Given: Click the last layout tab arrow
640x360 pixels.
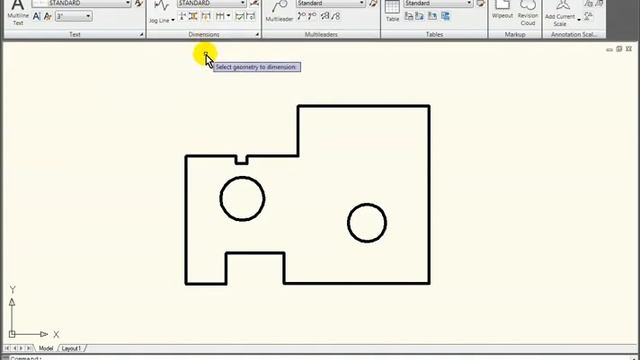Looking at the screenshot, I should point(29,348).
